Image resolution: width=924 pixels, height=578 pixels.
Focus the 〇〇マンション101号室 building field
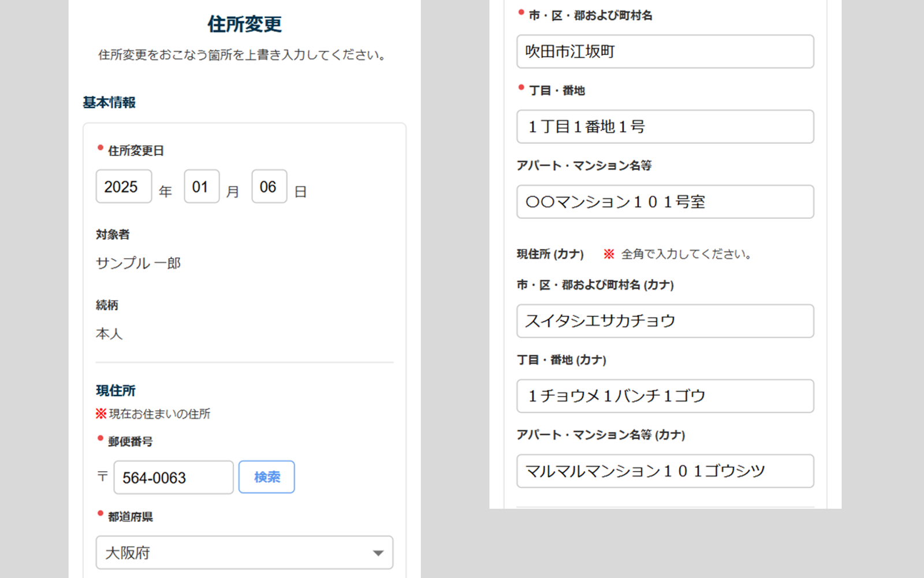click(665, 202)
